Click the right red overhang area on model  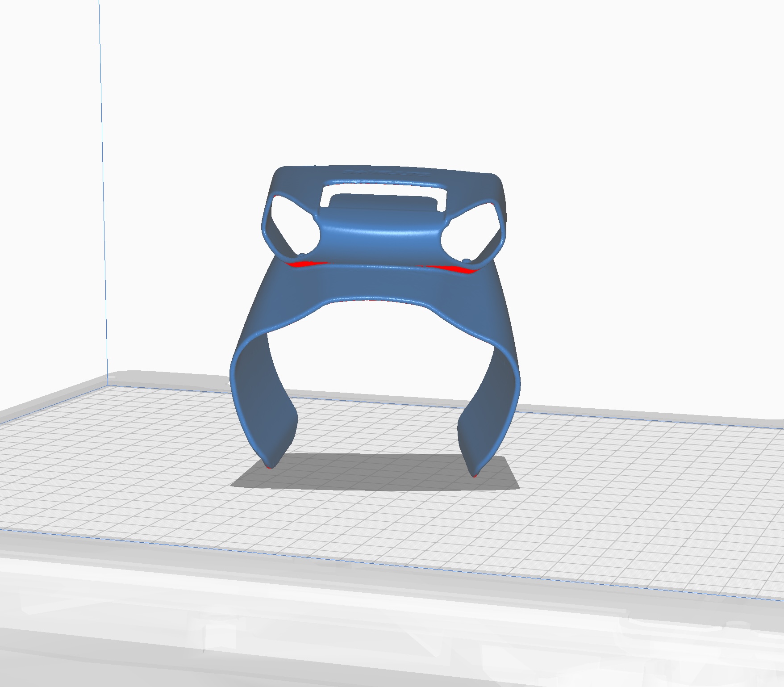(x=451, y=268)
